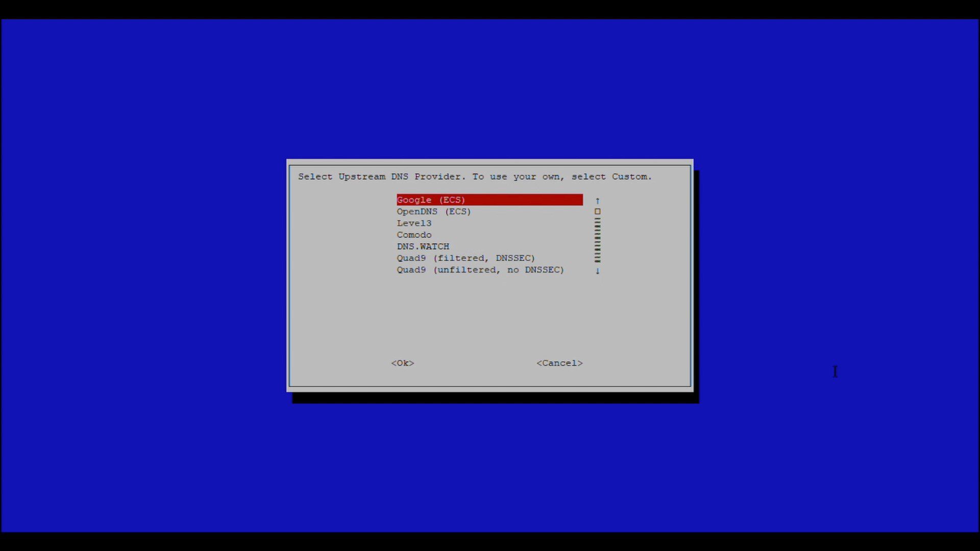Click empty space between Ok and Cancel
Image resolution: width=980 pixels, height=551 pixels.
(475, 363)
